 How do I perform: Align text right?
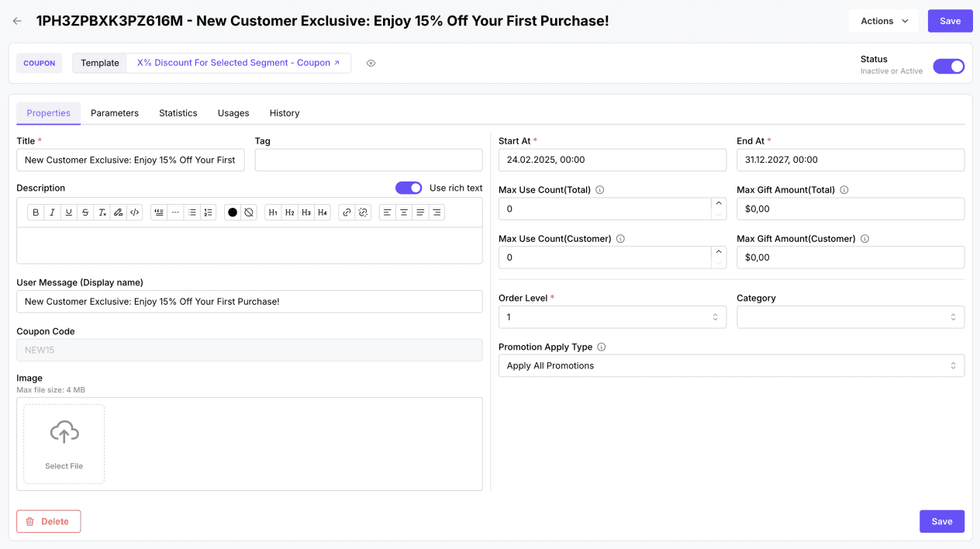(x=437, y=212)
